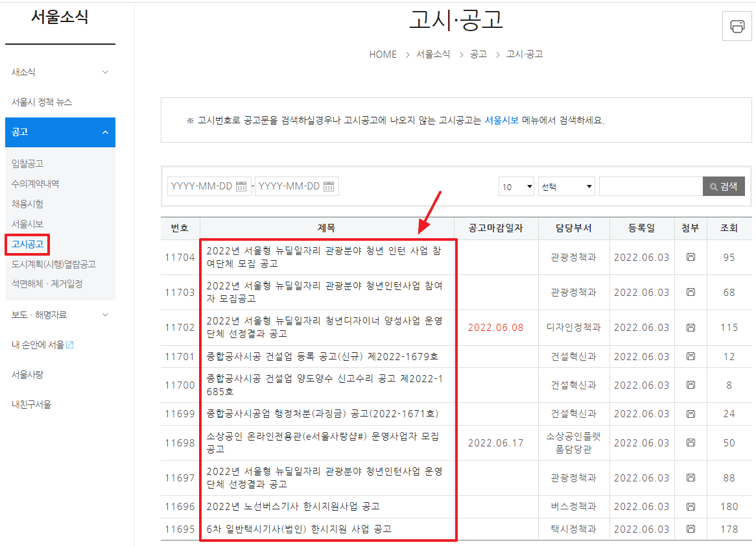Open the 10 items-per-page dropdown
Image resolution: width=756 pixels, height=547 pixels.
516,186
